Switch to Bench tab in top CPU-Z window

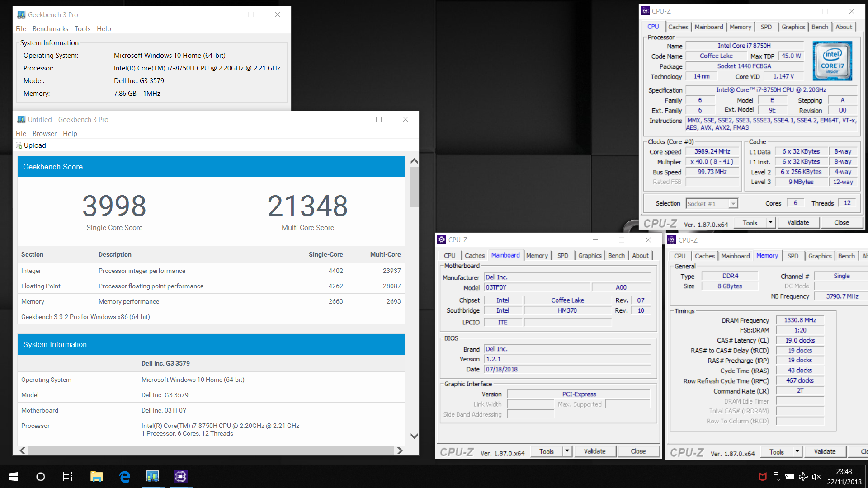[820, 27]
